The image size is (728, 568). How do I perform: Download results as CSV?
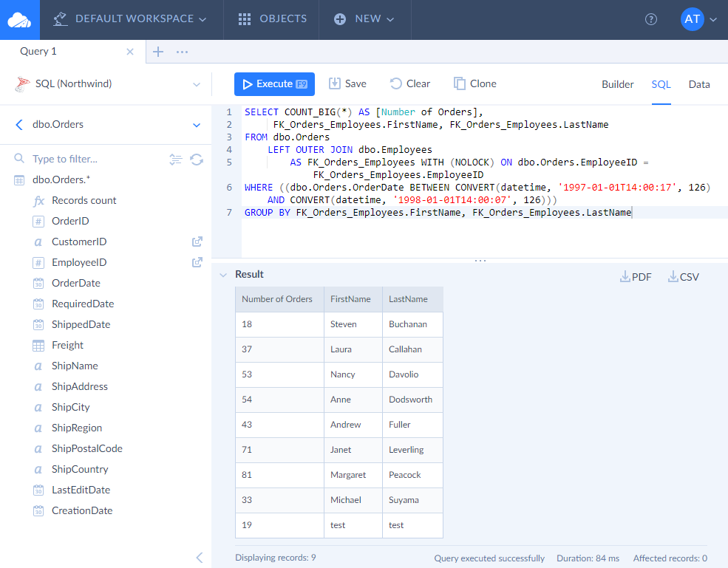click(x=684, y=276)
